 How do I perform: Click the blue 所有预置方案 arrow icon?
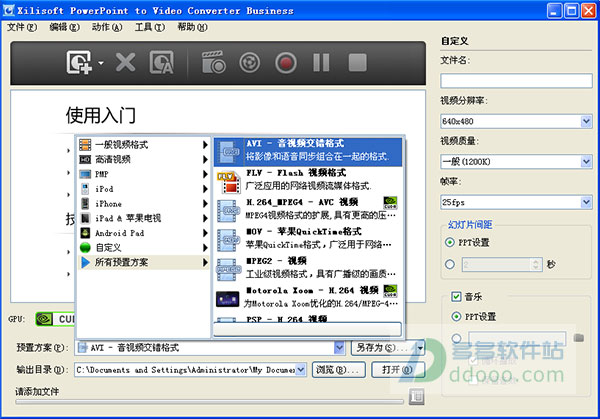(85, 262)
